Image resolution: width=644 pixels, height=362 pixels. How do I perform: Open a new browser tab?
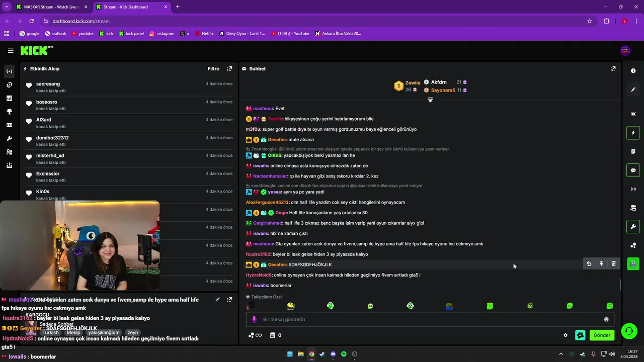pos(178,7)
